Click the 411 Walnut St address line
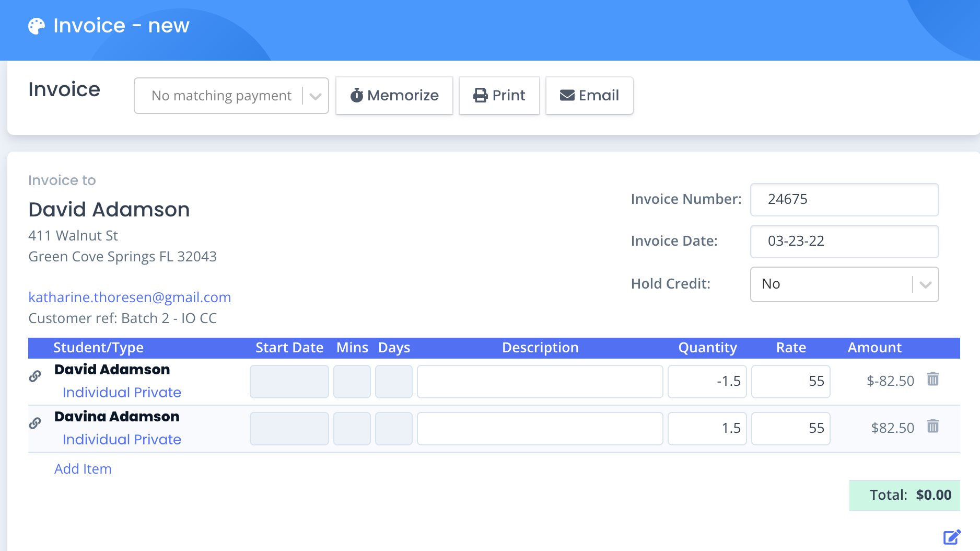 pos(73,236)
